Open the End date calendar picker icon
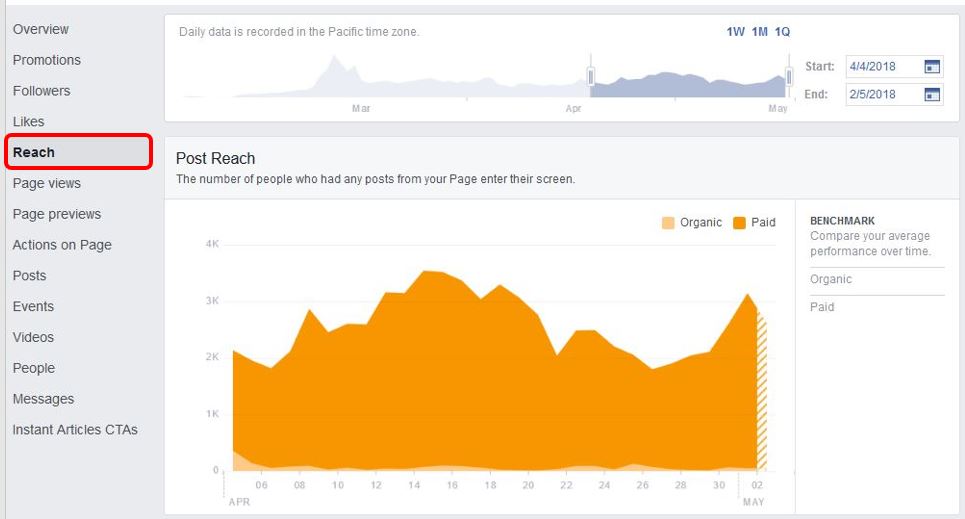Image resolution: width=965 pixels, height=519 pixels. point(932,94)
